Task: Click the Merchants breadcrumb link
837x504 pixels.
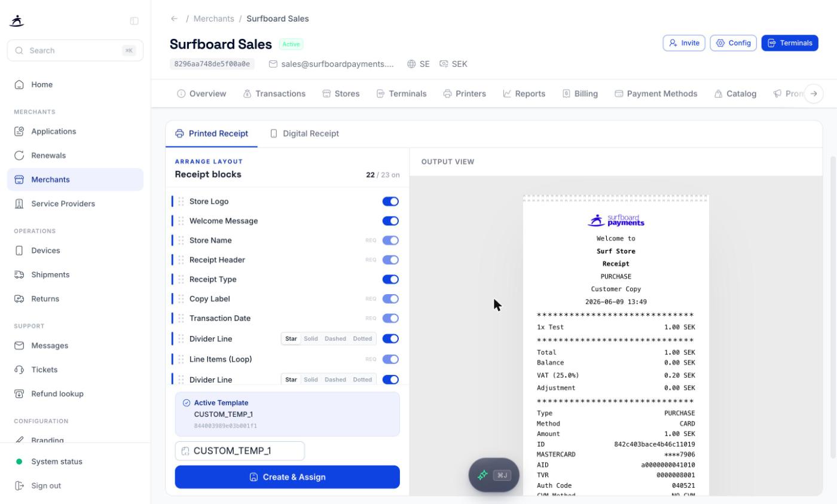Action: point(214,19)
